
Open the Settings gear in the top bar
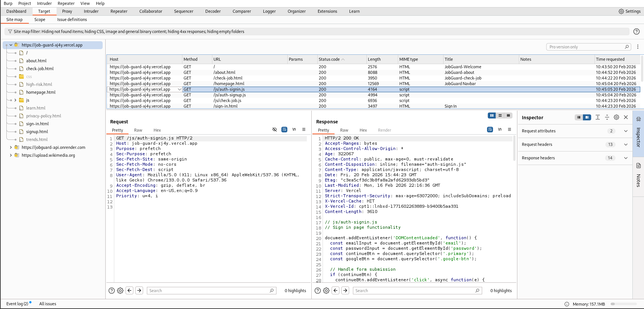[621, 11]
